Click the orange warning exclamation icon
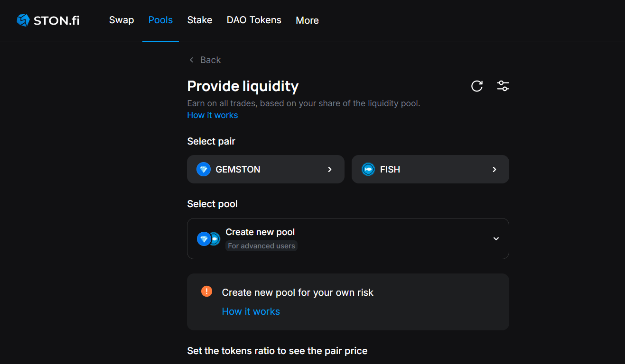The height and width of the screenshot is (364, 625). (x=206, y=291)
